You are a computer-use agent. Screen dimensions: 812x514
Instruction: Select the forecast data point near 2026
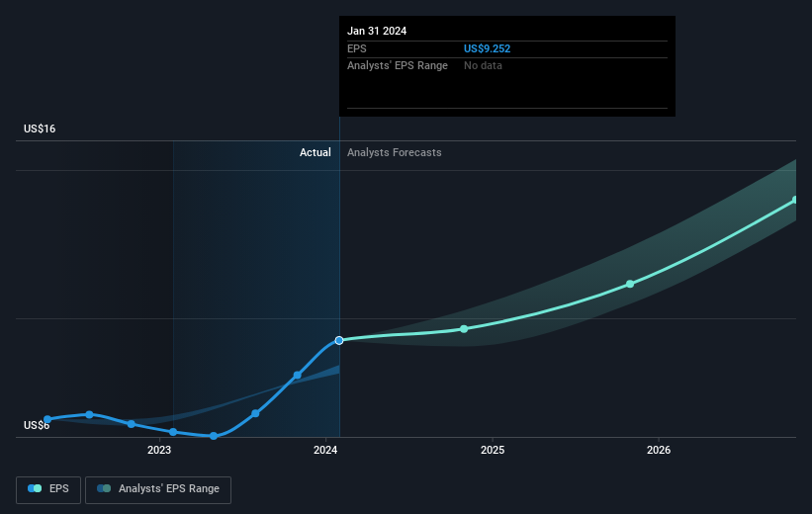(x=630, y=284)
